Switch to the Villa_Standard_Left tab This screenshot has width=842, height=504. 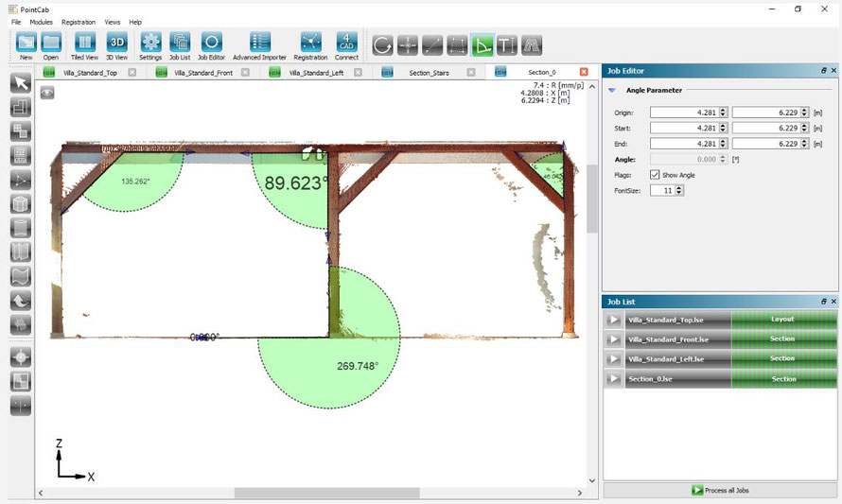point(316,73)
